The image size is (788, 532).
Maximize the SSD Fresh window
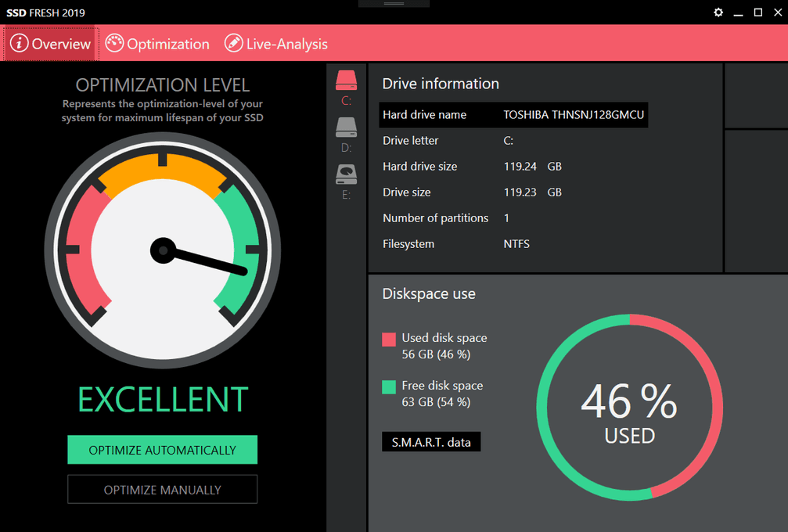tap(757, 13)
